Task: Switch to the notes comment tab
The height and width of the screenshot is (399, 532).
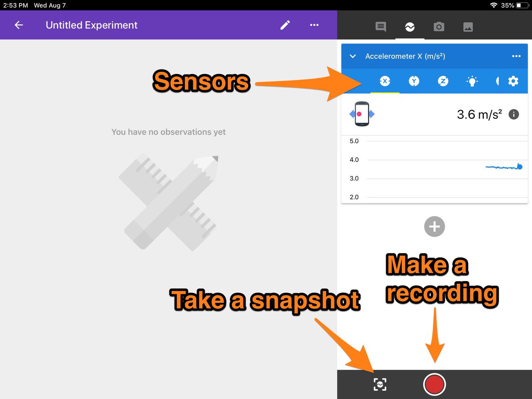Action: coord(380,27)
